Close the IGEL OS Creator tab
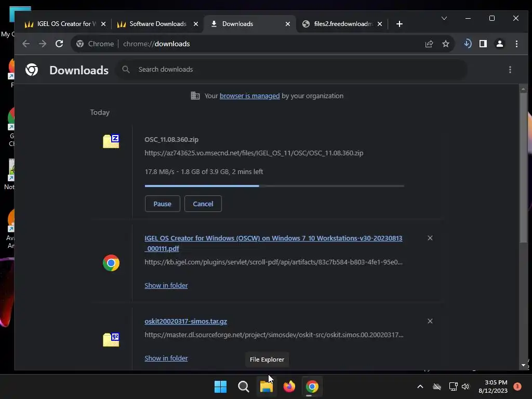Viewport: 532px width, 399px height. point(103,24)
